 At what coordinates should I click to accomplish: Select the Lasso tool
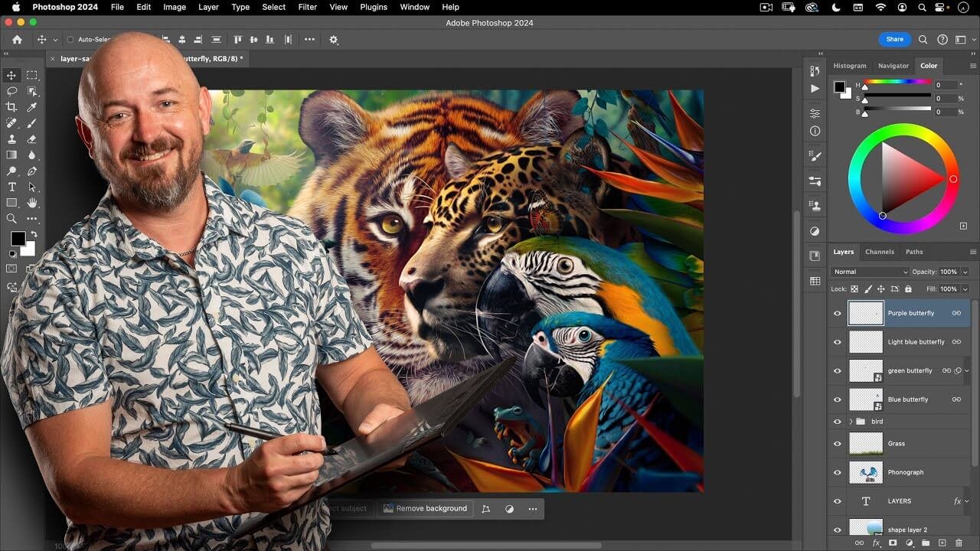coord(11,92)
